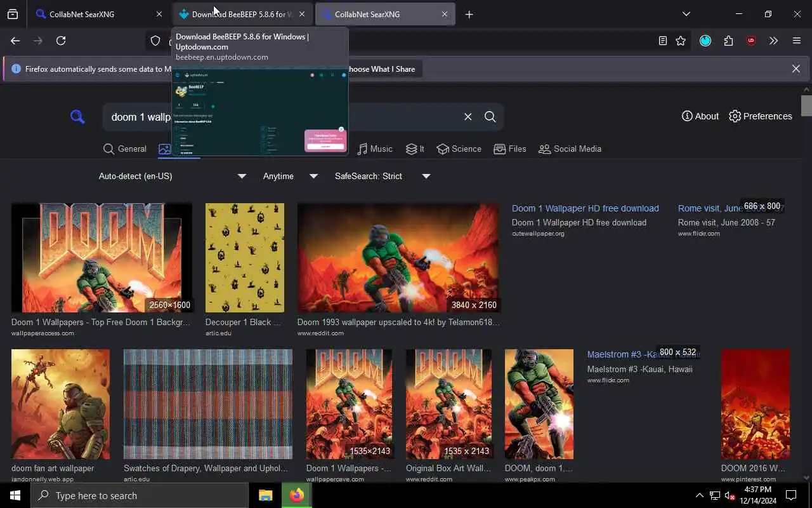The width and height of the screenshot is (812, 508).
Task: Open Swatches of Drapery, Wallpaper image
Action: pyautogui.click(x=208, y=404)
